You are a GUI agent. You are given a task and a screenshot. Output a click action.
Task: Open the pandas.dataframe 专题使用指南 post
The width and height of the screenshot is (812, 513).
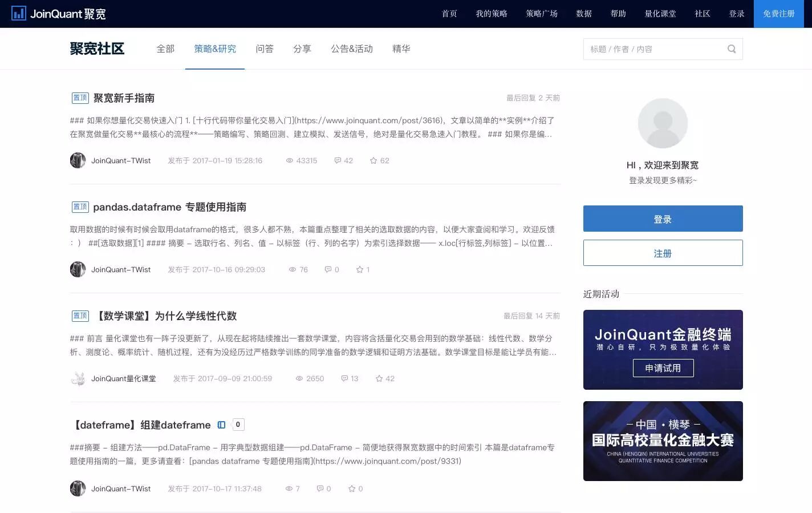pos(170,207)
